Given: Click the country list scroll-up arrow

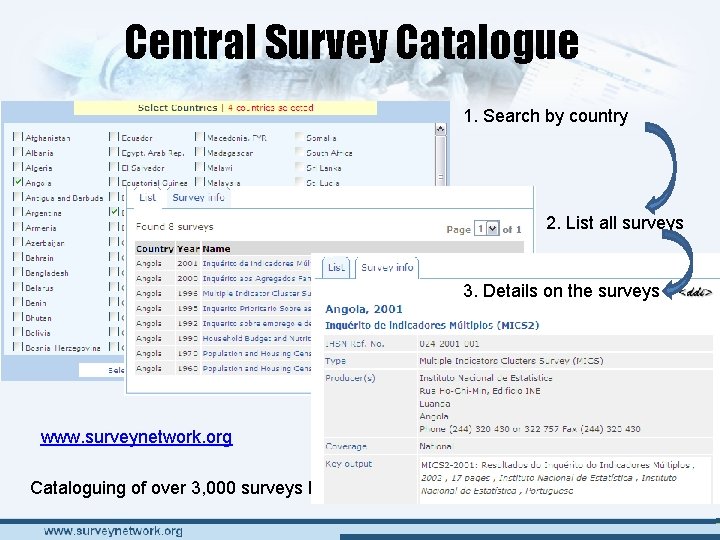Looking at the screenshot, I should pos(440,129).
